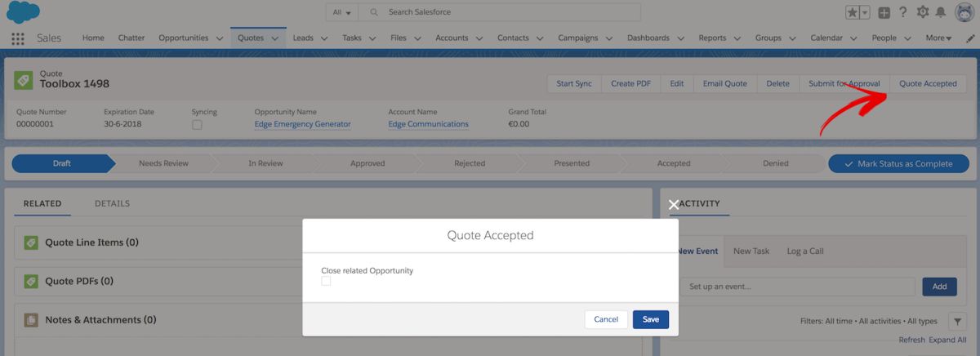
Task: Click the Quote Toolbox 1498 record icon
Action: point(23,80)
